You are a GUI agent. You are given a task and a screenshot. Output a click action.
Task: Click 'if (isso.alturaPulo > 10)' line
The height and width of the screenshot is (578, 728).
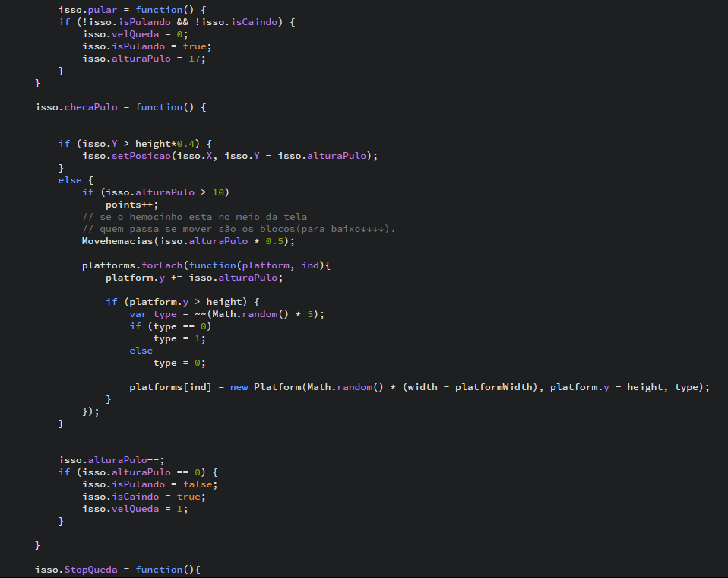pos(156,192)
